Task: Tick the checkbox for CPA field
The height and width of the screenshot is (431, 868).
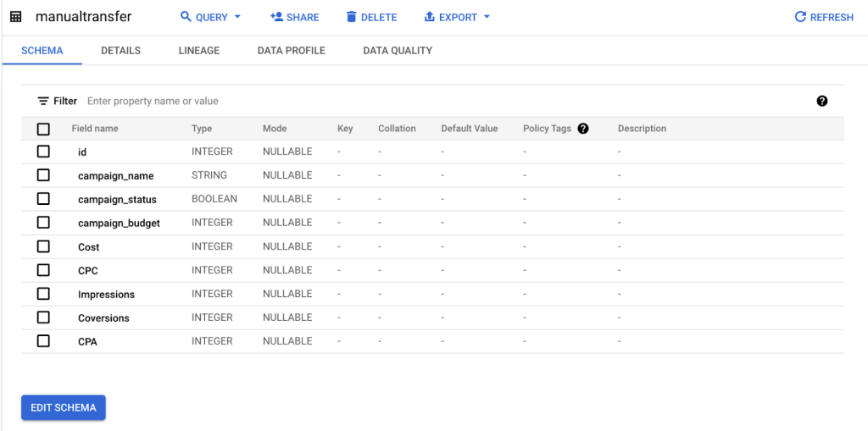Action: (x=43, y=340)
